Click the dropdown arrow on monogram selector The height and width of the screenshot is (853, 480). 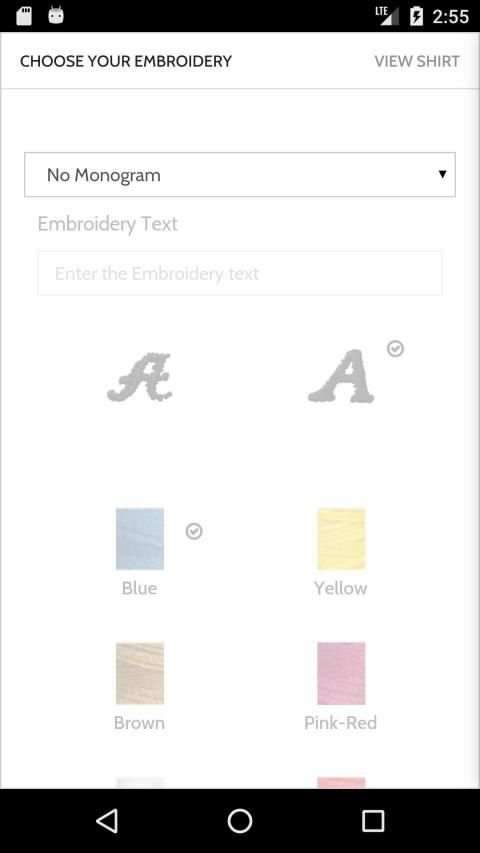click(x=442, y=174)
